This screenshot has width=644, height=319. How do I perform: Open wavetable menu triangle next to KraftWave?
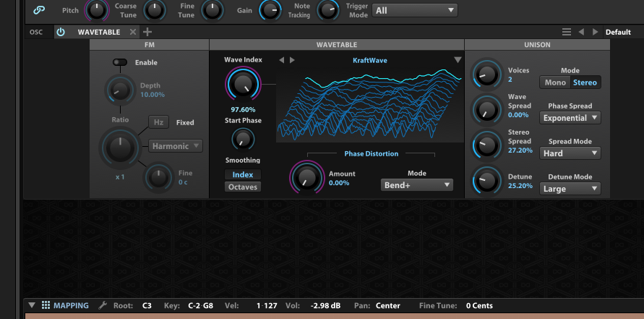click(458, 61)
